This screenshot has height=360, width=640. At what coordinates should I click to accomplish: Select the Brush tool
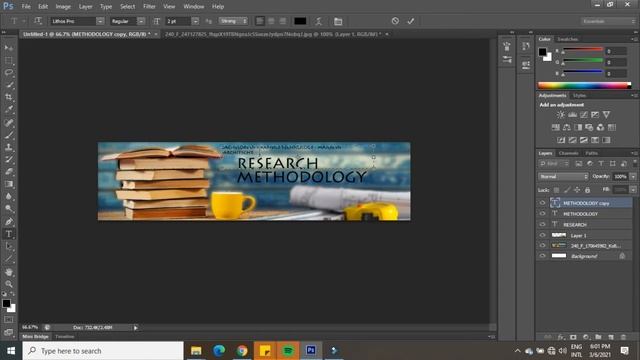point(9,135)
